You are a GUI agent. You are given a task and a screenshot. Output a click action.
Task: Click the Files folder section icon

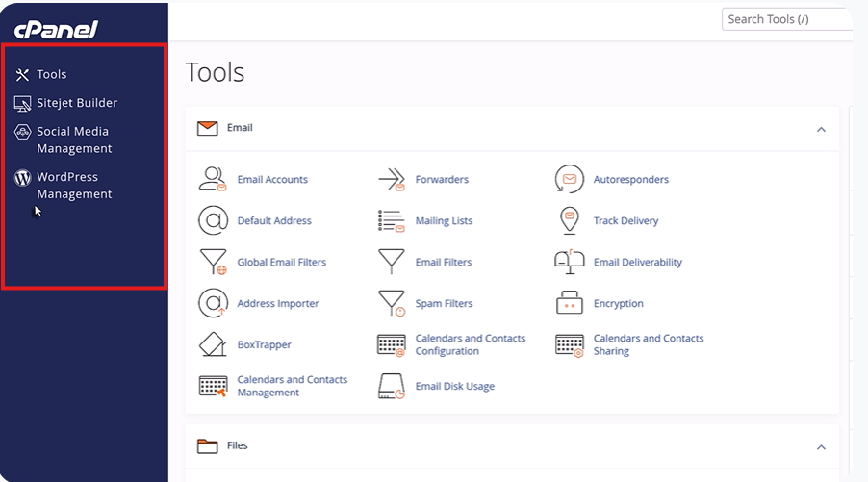(208, 446)
